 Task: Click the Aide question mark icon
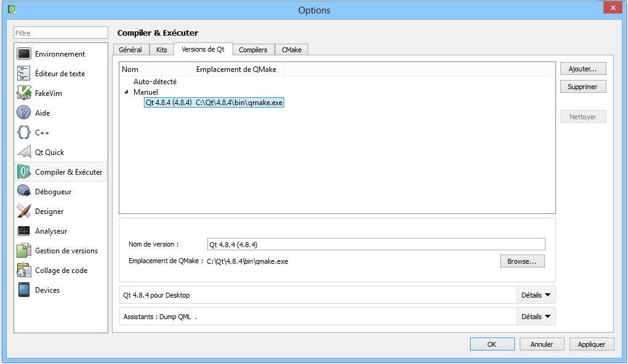point(23,113)
